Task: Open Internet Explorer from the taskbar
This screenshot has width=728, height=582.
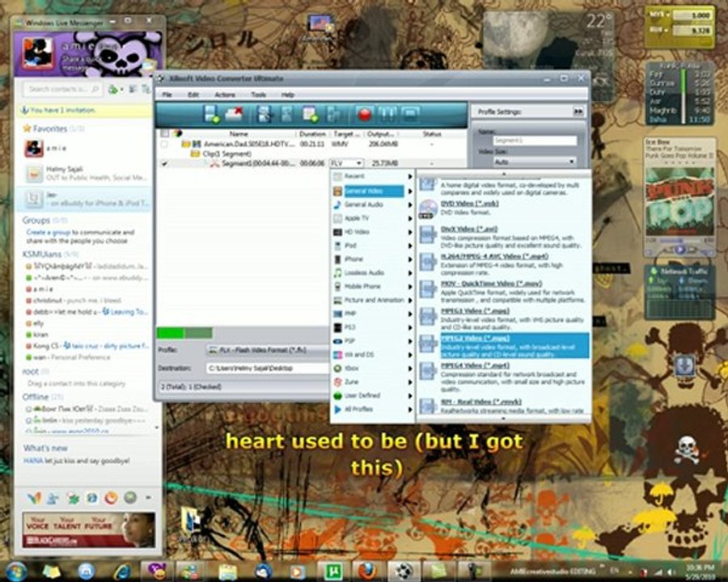Action: pos(122,571)
